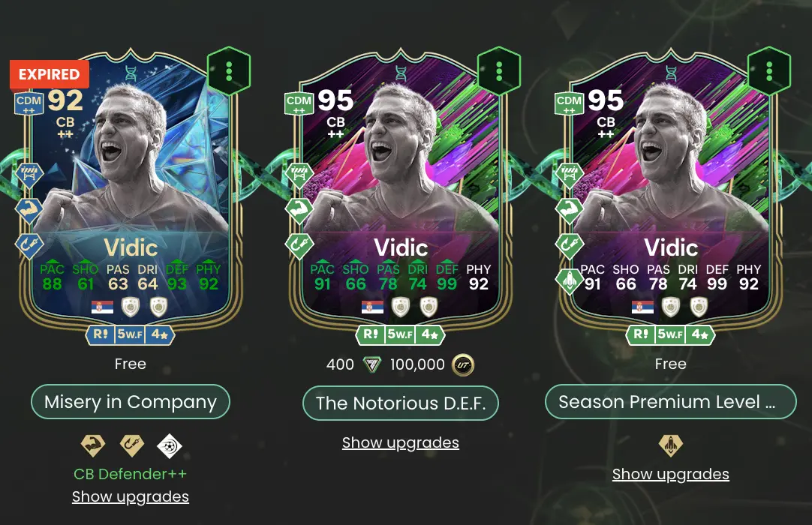The height and width of the screenshot is (525, 812).
Task: Click gold rocket playstyle icon under Season Premium
Action: (x=671, y=445)
